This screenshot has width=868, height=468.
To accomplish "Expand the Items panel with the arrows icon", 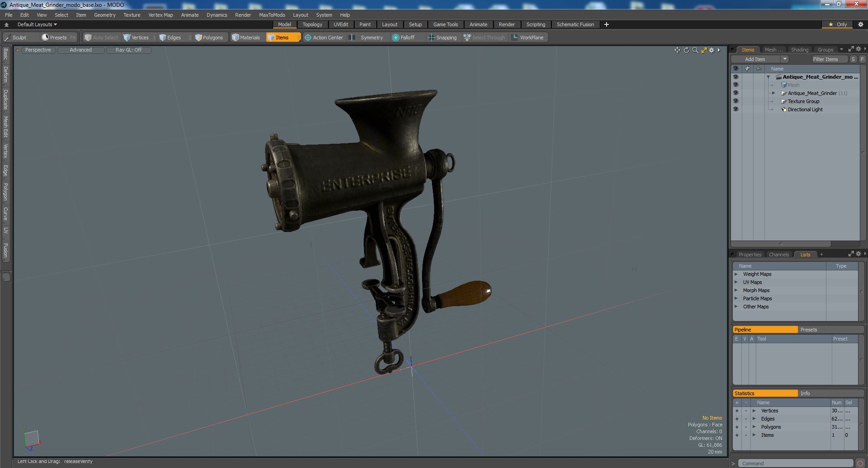I will click(851, 49).
